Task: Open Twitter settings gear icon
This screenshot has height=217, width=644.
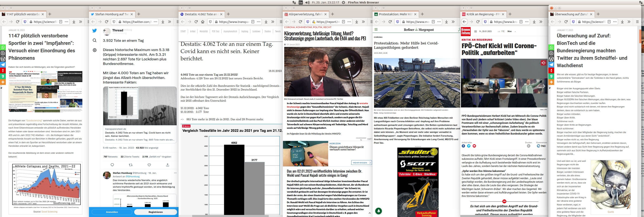Action: [x=95, y=50]
